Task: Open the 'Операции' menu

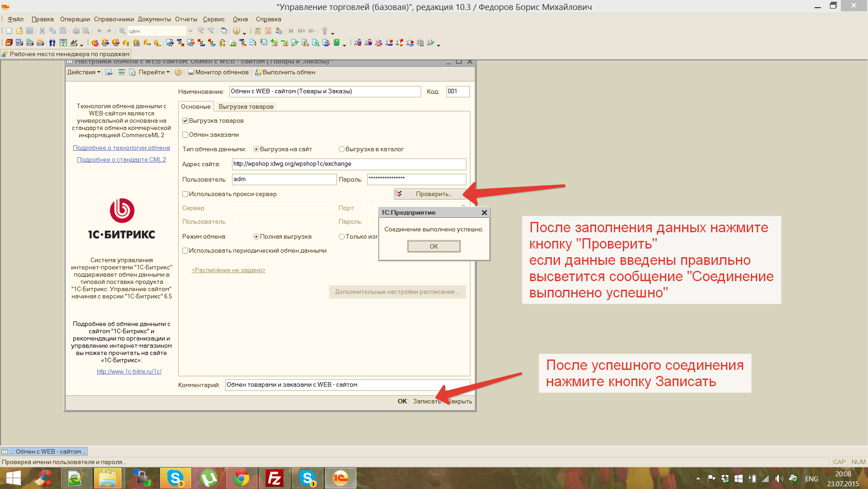Action: pos(75,19)
